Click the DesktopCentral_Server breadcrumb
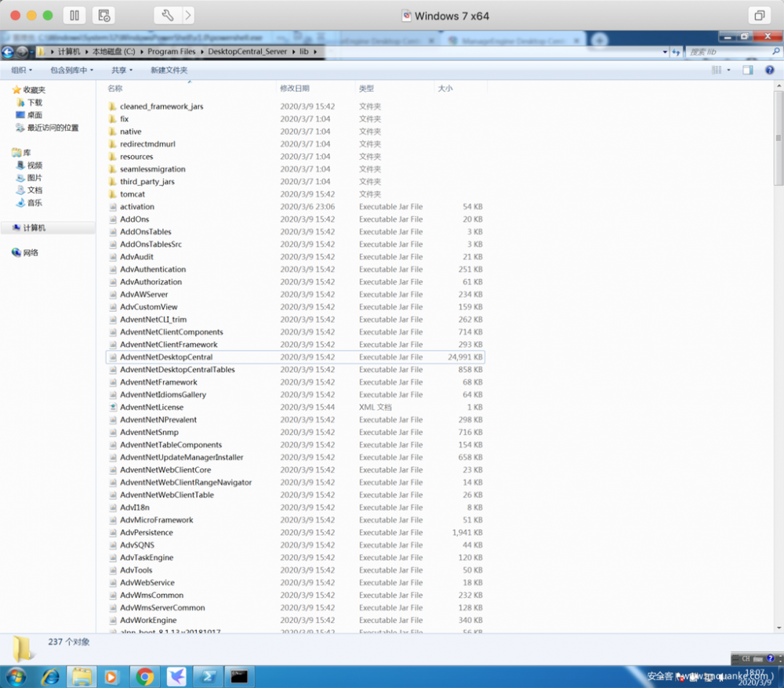Screen dimensions: 784x688 tap(248, 52)
